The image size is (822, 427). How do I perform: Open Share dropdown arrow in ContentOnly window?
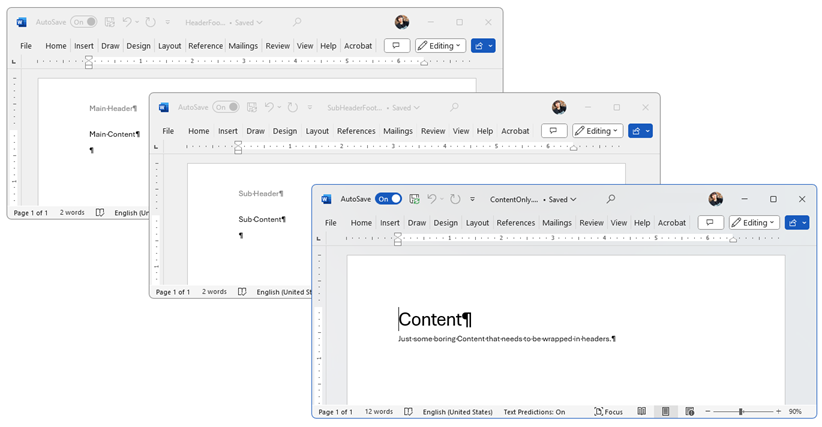[x=804, y=223]
